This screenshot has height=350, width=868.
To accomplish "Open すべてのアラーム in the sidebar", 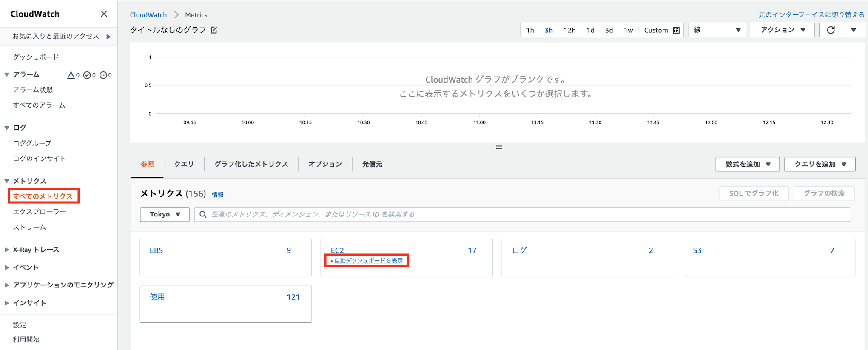I will [39, 105].
